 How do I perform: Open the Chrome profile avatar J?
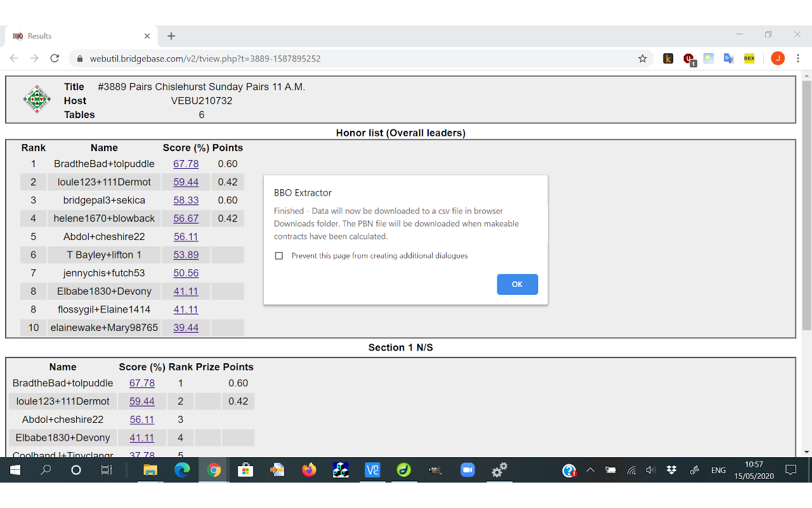[777, 58]
